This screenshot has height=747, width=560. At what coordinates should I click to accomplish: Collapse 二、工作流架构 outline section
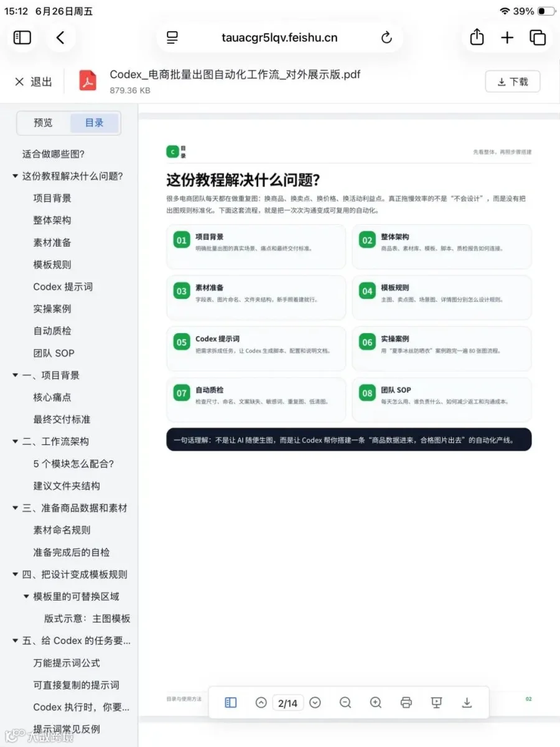pos(15,441)
